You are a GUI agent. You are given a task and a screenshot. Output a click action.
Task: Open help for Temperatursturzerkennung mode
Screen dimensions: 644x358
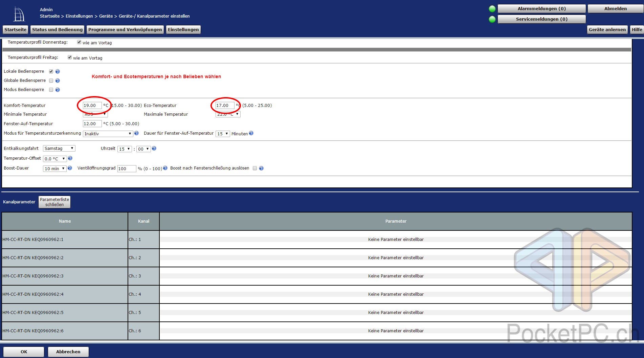coord(136,133)
